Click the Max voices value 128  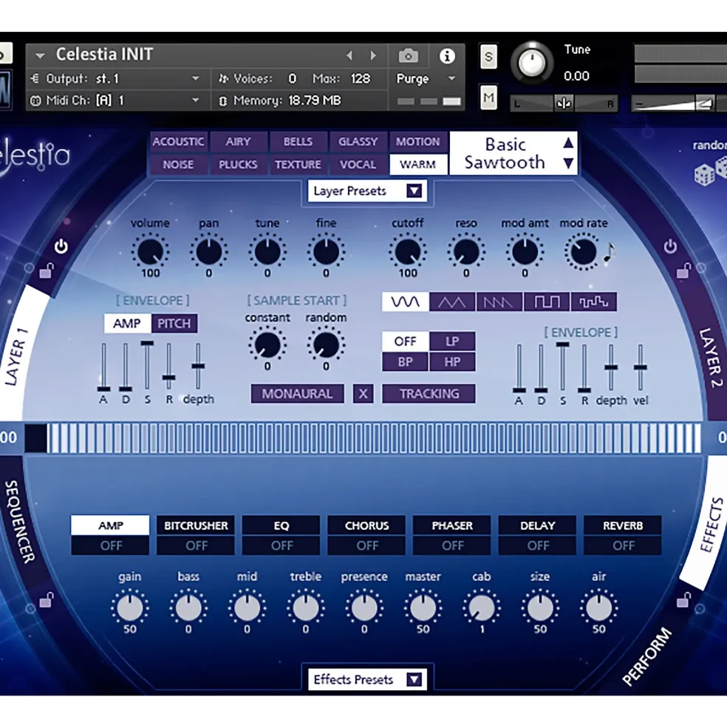[x=361, y=78]
